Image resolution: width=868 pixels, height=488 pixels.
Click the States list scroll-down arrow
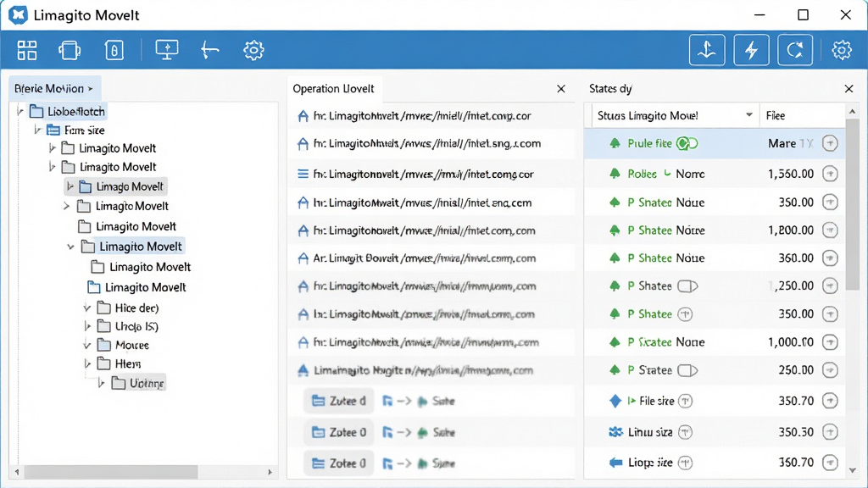point(853,471)
